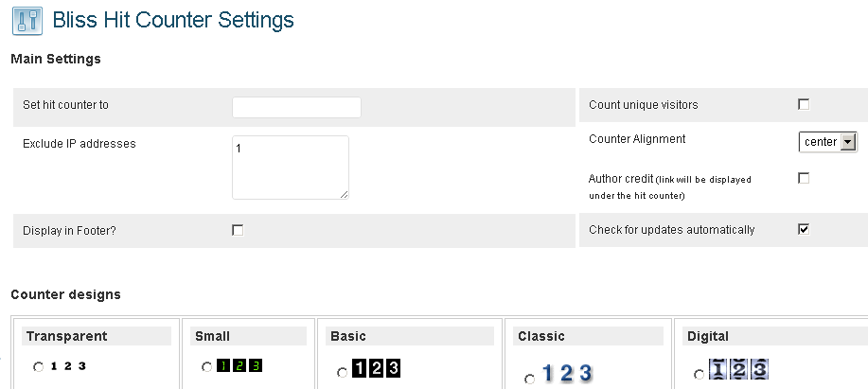
Task: Click the Bliss Hit Counter settings icon
Action: click(x=27, y=20)
